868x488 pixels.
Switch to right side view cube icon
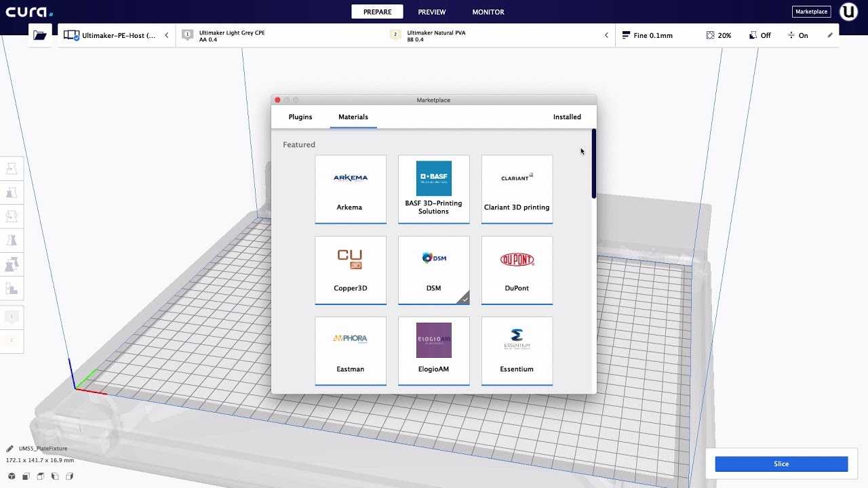coord(70,476)
